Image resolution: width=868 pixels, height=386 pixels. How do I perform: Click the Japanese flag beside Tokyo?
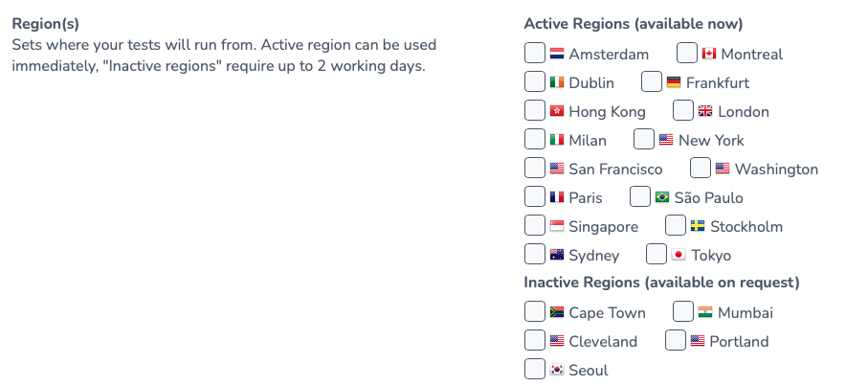[x=679, y=255]
